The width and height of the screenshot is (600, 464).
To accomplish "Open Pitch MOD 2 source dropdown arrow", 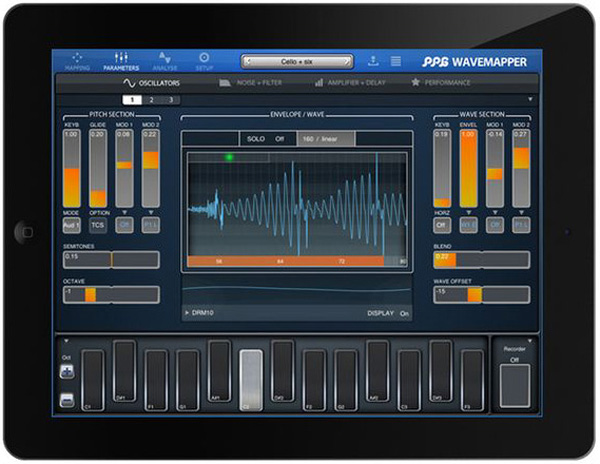I will [x=151, y=212].
